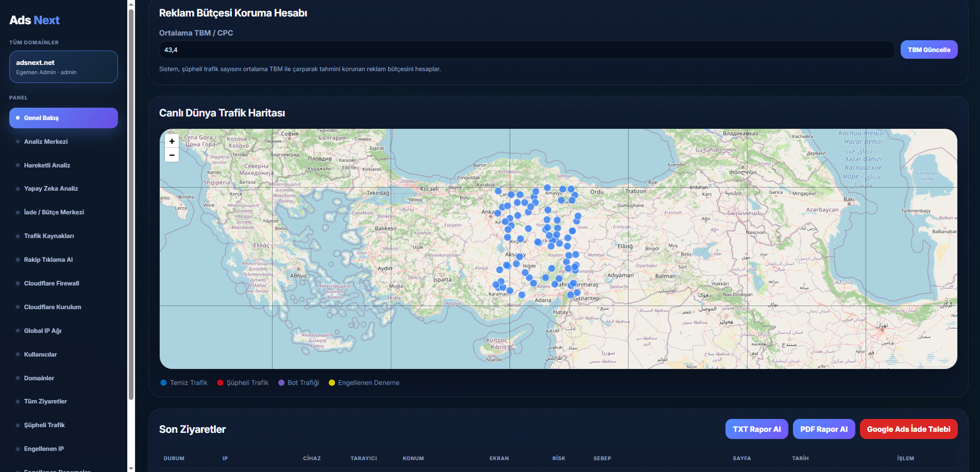Open İade / Bütçe Merkezi

point(63,212)
